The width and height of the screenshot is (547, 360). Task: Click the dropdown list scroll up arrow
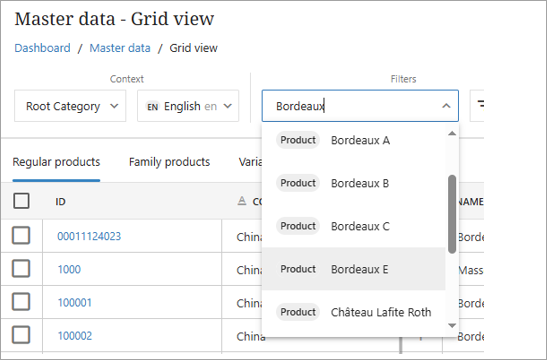click(x=452, y=133)
